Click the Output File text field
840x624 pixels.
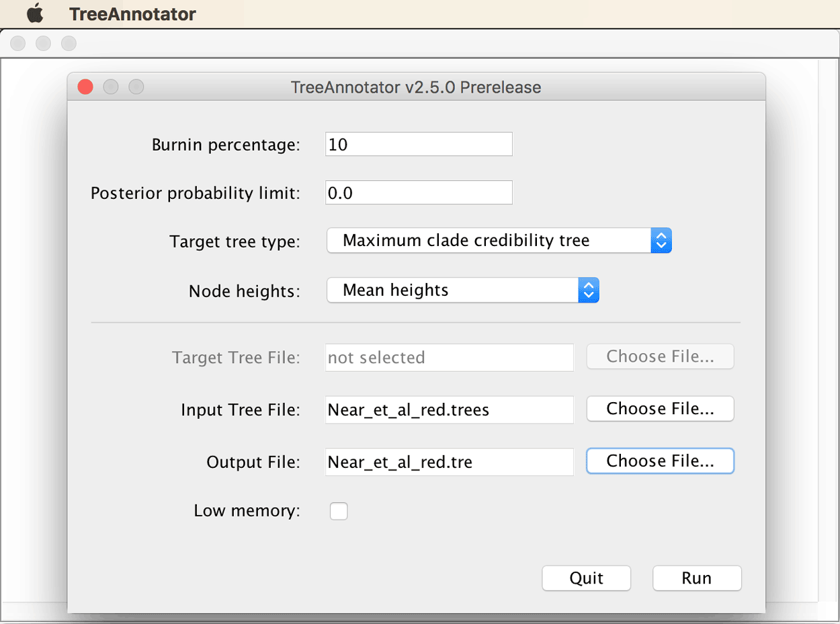point(450,463)
